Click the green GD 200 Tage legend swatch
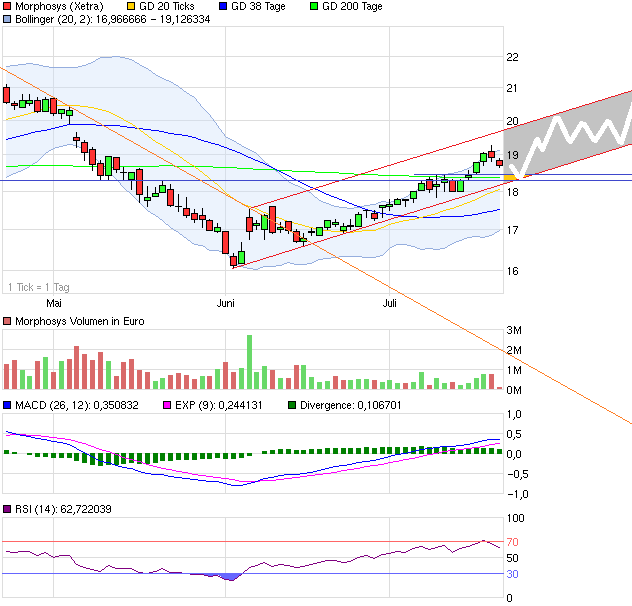632x606 pixels. (x=314, y=6)
